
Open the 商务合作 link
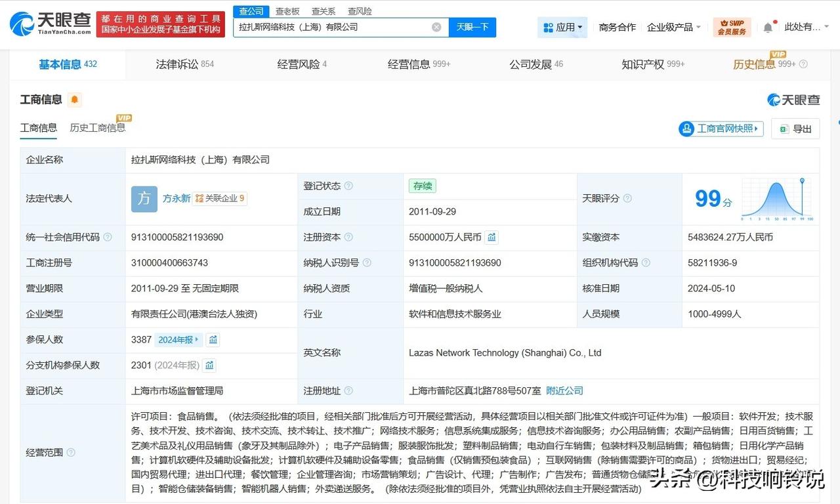[618, 27]
